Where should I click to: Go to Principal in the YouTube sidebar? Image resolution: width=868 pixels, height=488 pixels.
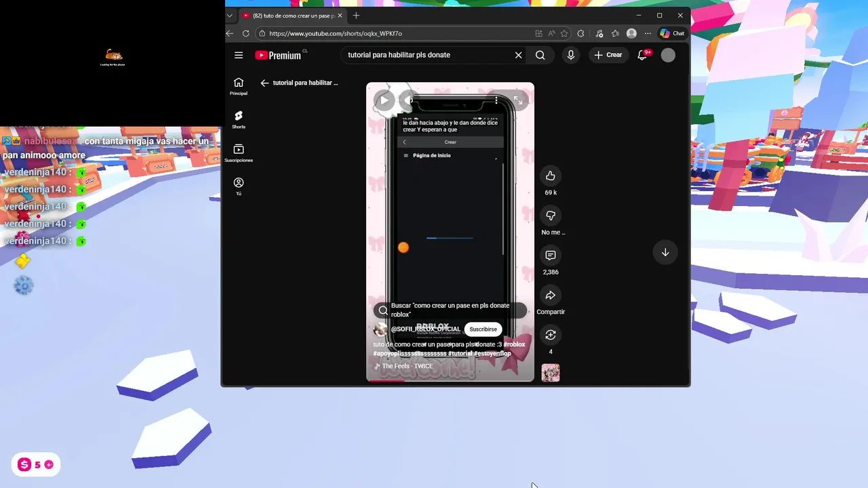tap(239, 86)
